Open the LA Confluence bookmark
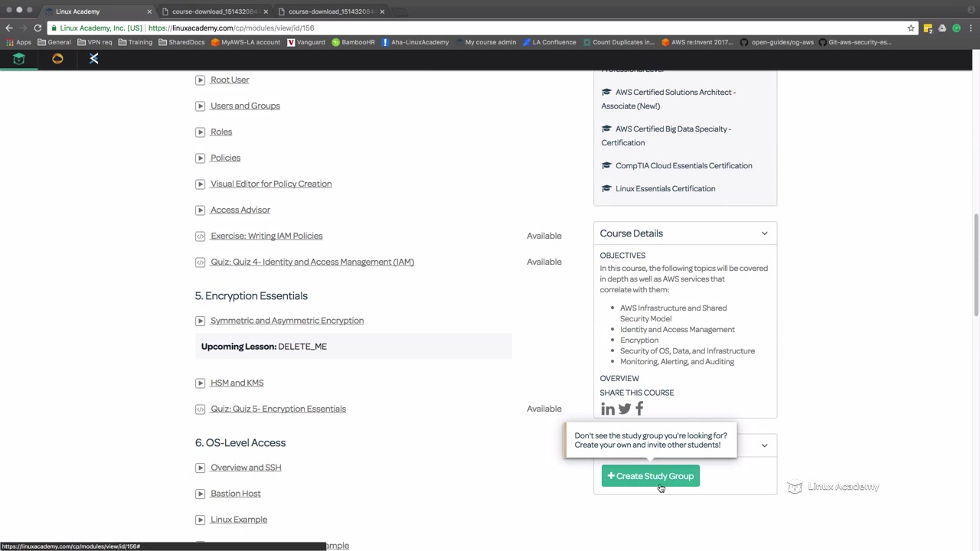 tap(549, 42)
